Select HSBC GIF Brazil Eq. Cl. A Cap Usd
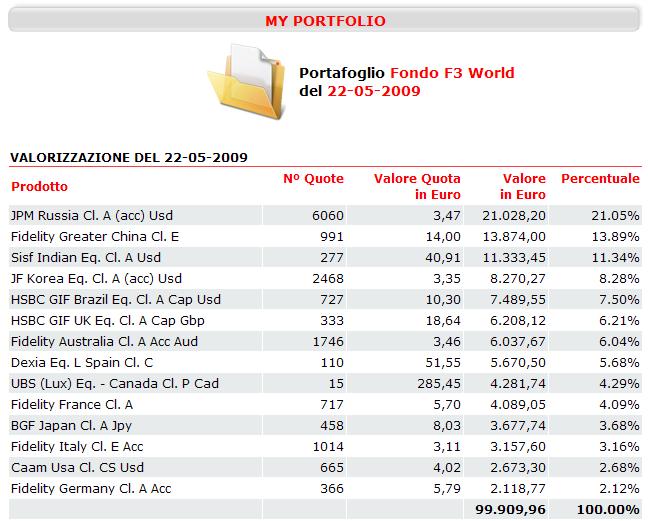This screenshot has height=521, width=648. [x=116, y=300]
